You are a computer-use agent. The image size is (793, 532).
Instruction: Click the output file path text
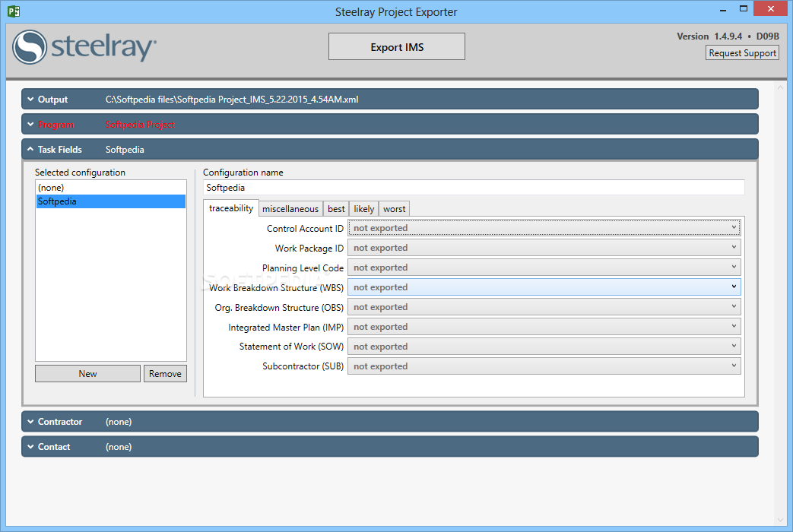click(x=232, y=100)
